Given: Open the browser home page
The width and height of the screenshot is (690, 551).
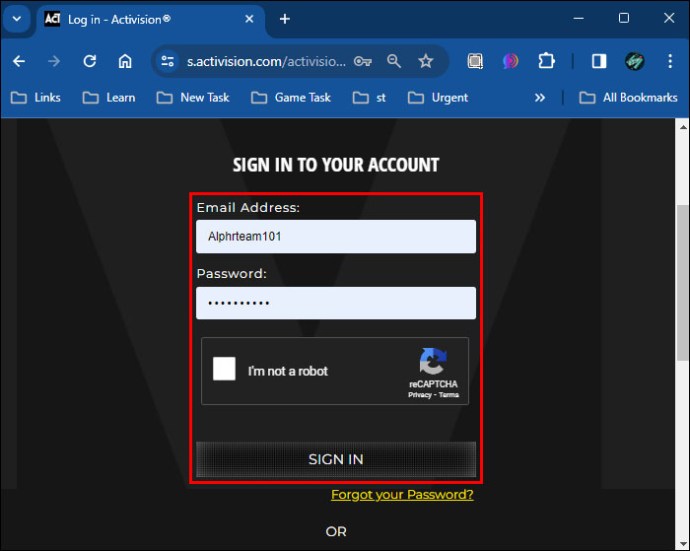Looking at the screenshot, I should [125, 61].
